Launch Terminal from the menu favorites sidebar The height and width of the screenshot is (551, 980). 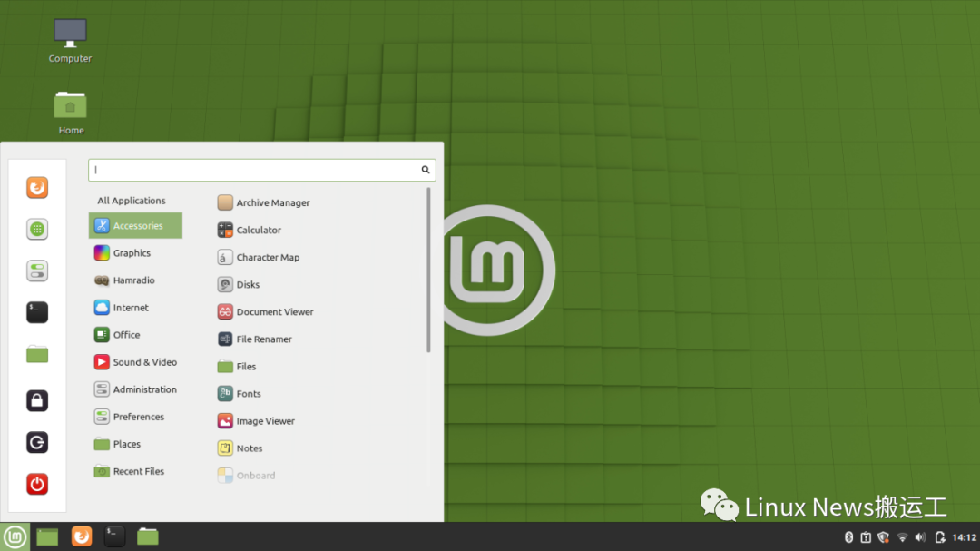(37, 312)
